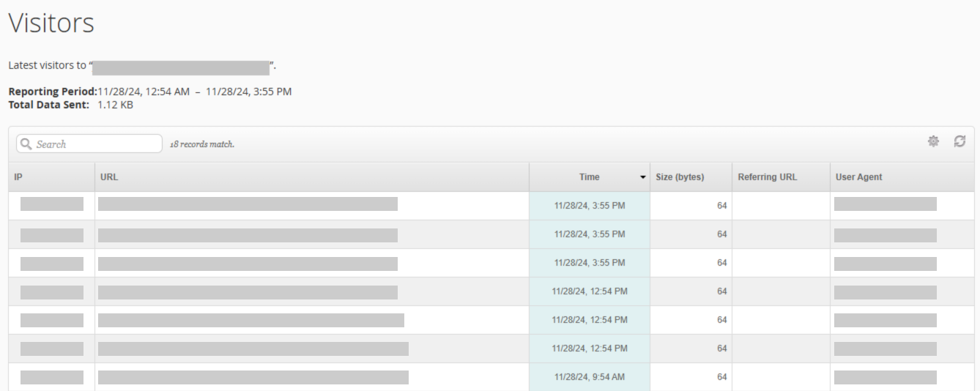This screenshot has width=980, height=391.
Task: Sort by the Size (bytes) column header
Action: [691, 177]
